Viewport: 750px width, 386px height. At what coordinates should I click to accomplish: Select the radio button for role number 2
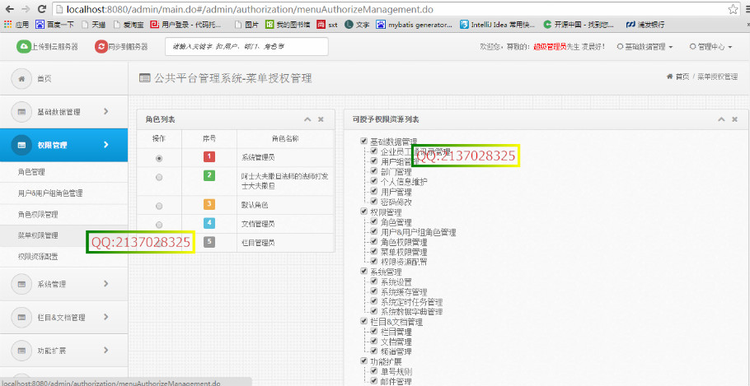click(x=159, y=177)
